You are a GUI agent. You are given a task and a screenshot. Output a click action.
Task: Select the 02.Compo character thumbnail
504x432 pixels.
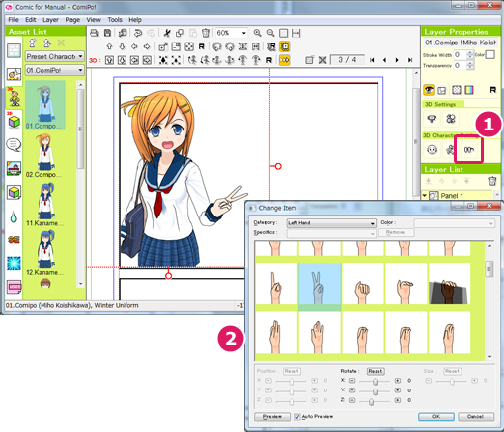coord(44,155)
